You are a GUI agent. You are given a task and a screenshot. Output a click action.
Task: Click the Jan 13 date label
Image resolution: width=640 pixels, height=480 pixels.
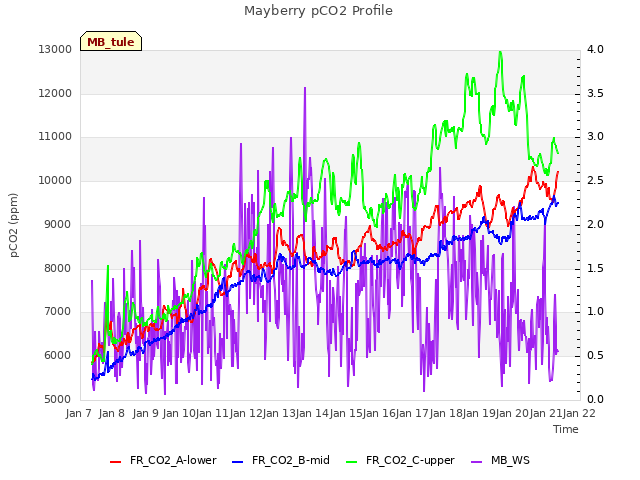[279, 413]
